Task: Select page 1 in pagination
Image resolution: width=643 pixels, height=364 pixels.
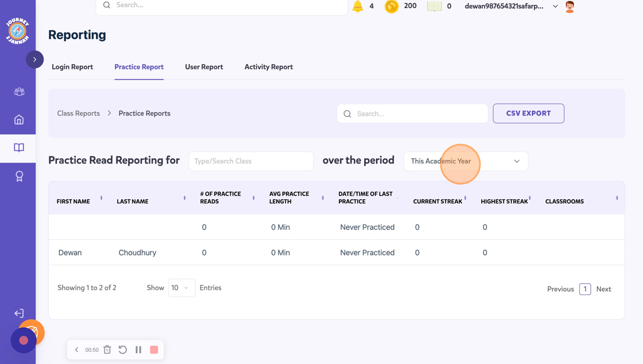Action: (x=585, y=289)
